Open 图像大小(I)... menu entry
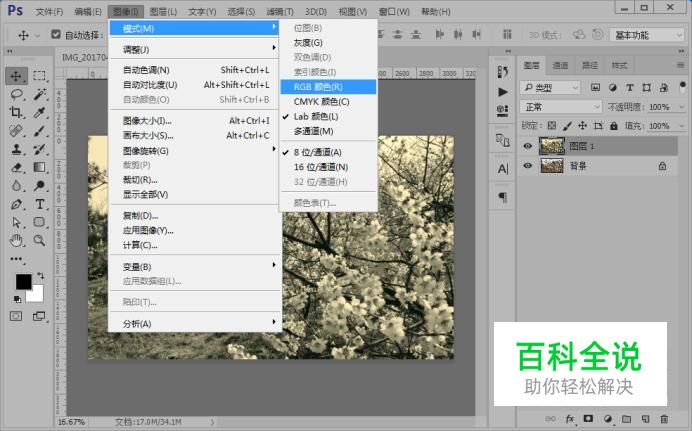Viewport: 692px width, 431px height. pyautogui.click(x=195, y=121)
